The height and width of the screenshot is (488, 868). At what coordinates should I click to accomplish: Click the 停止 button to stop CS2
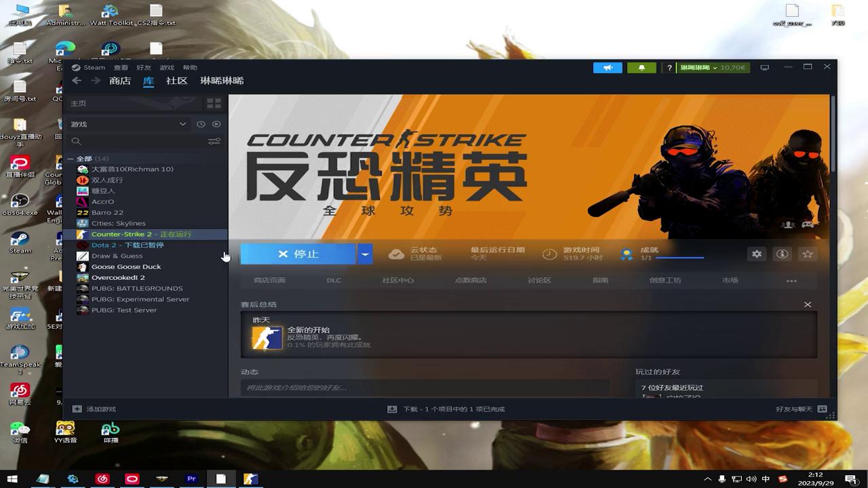[x=298, y=253]
